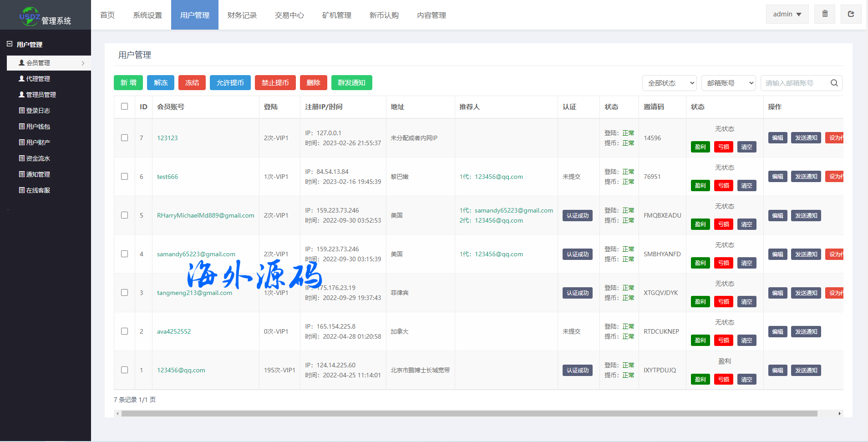
Task: Click the logout icon at top right
Action: pyautogui.click(x=851, y=14)
